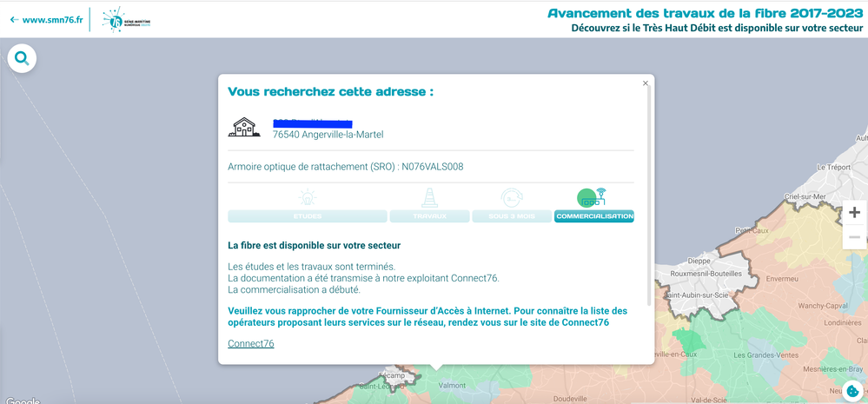Close the address popup with the X
This screenshot has width=868, height=404.
click(x=645, y=83)
